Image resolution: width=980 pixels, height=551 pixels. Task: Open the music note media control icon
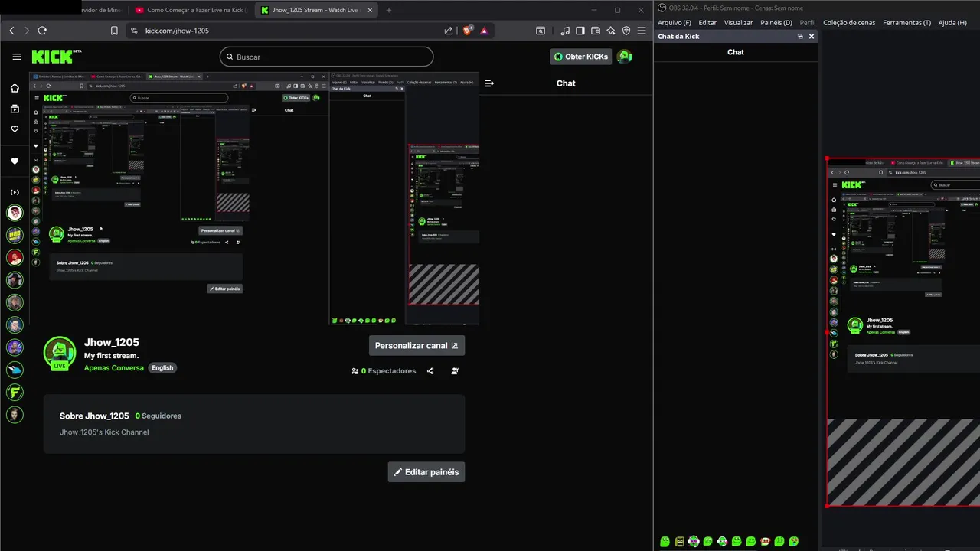point(565,31)
